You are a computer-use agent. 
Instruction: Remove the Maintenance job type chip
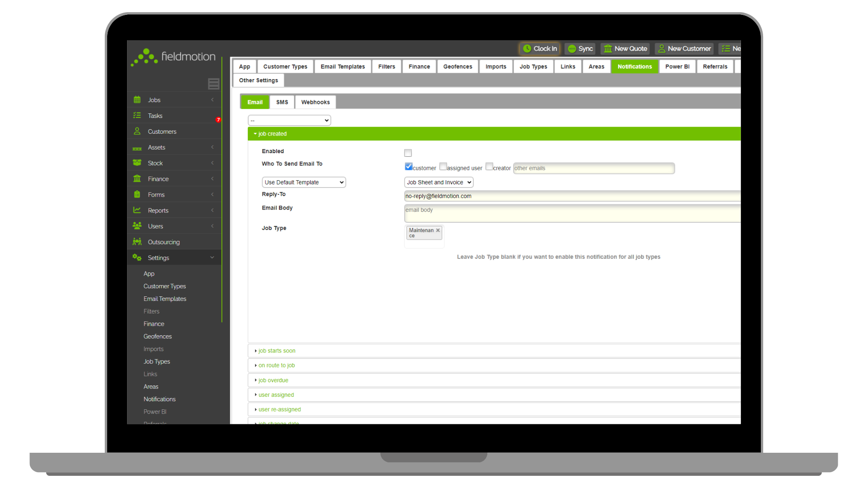(x=438, y=229)
